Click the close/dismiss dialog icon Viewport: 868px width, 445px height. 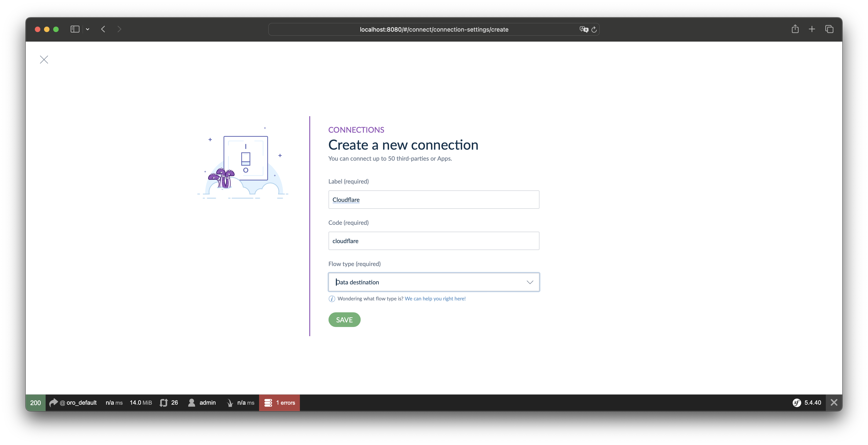tap(44, 59)
